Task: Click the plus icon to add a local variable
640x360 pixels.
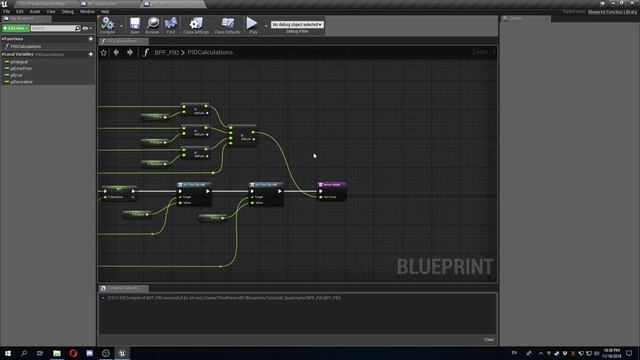Action: (x=91, y=54)
